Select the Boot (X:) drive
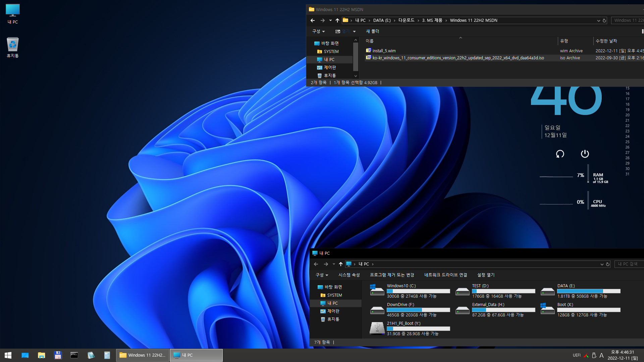 [581, 310]
